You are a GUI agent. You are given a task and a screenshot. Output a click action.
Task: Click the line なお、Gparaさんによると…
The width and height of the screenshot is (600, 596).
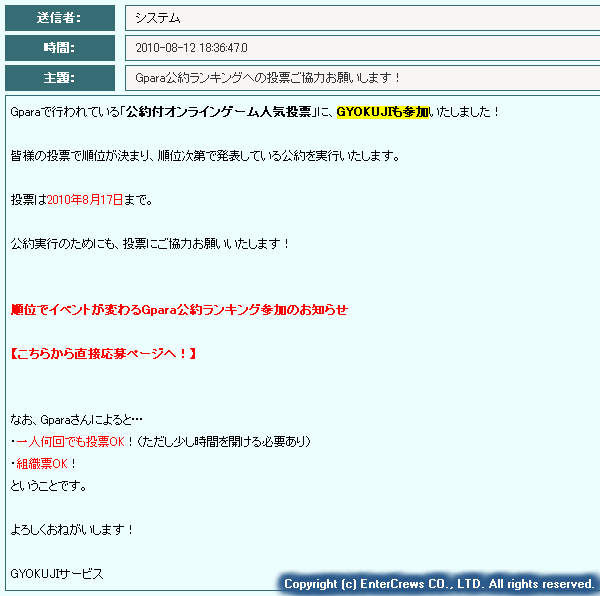(x=77, y=420)
